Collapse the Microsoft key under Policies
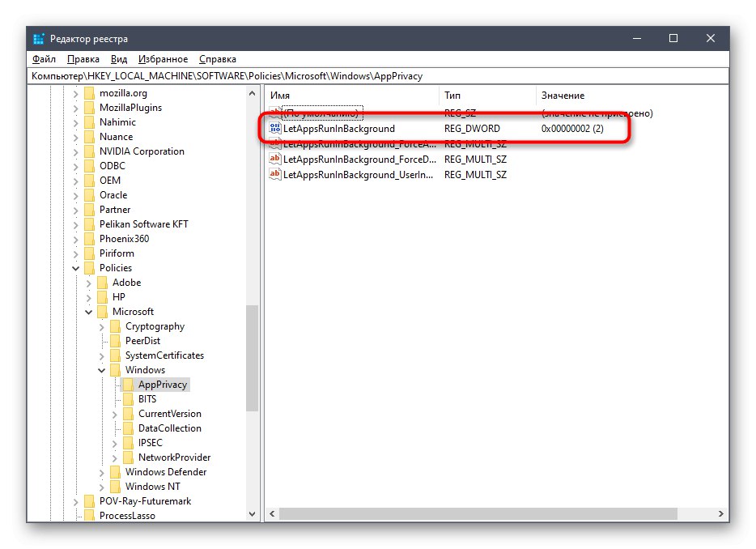This screenshot has height=549, width=756. [x=89, y=312]
